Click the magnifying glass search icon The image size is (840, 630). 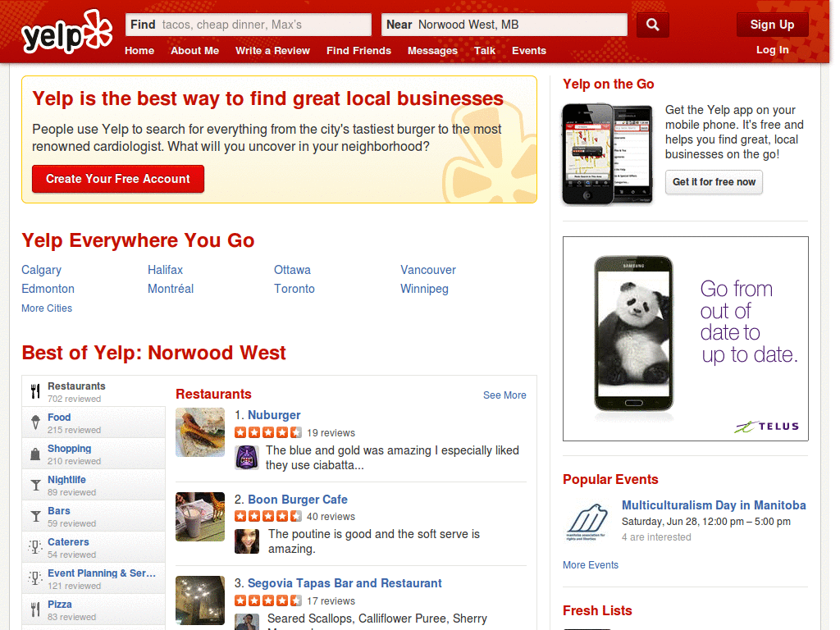652,25
